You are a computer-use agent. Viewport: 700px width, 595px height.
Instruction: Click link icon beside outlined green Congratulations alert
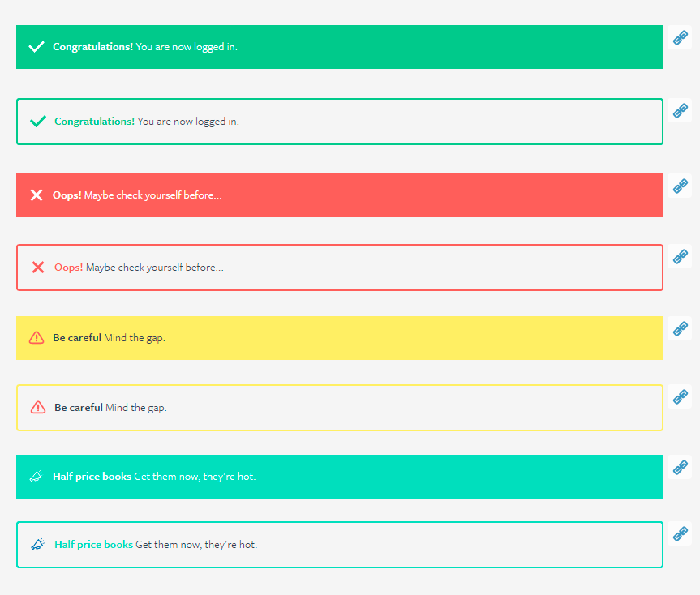(x=681, y=111)
